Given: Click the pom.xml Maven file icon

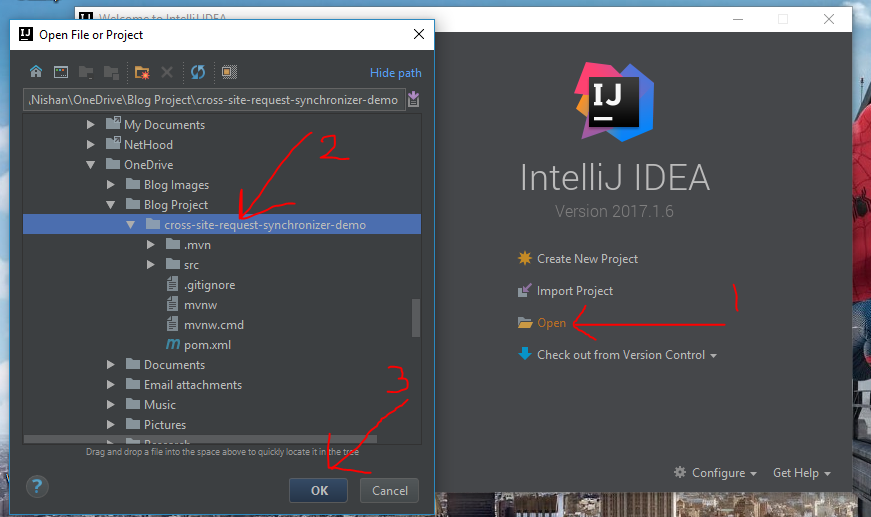Looking at the screenshot, I should [x=173, y=344].
